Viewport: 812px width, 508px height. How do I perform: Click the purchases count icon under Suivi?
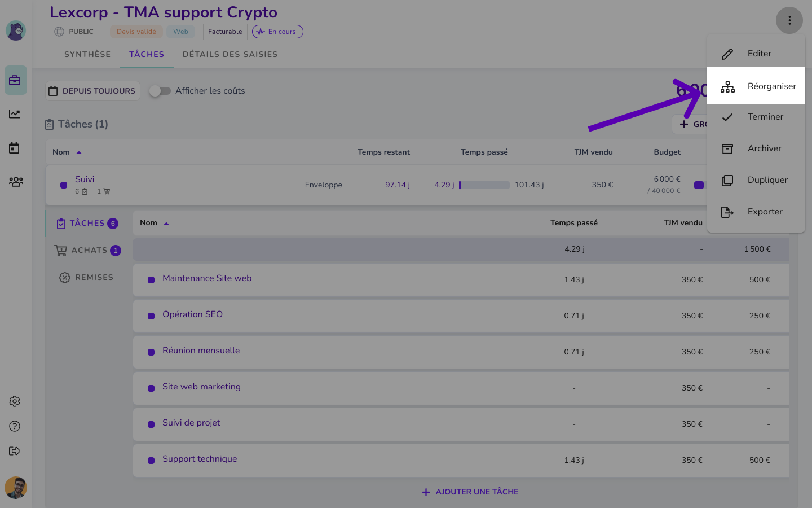[x=107, y=192]
